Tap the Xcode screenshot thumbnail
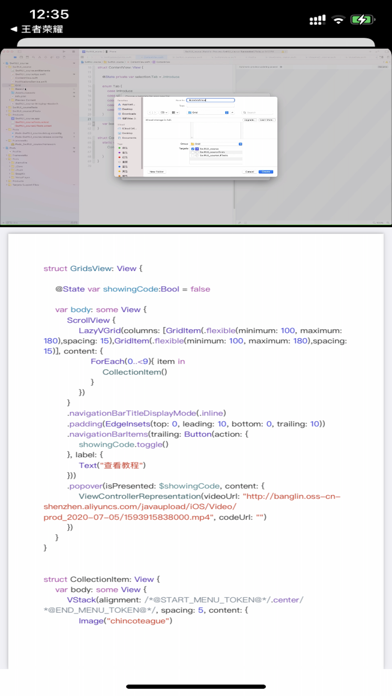 tap(196, 136)
